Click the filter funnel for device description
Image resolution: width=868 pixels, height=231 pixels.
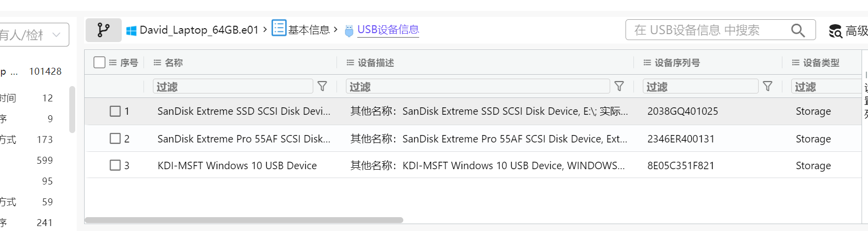(619, 87)
